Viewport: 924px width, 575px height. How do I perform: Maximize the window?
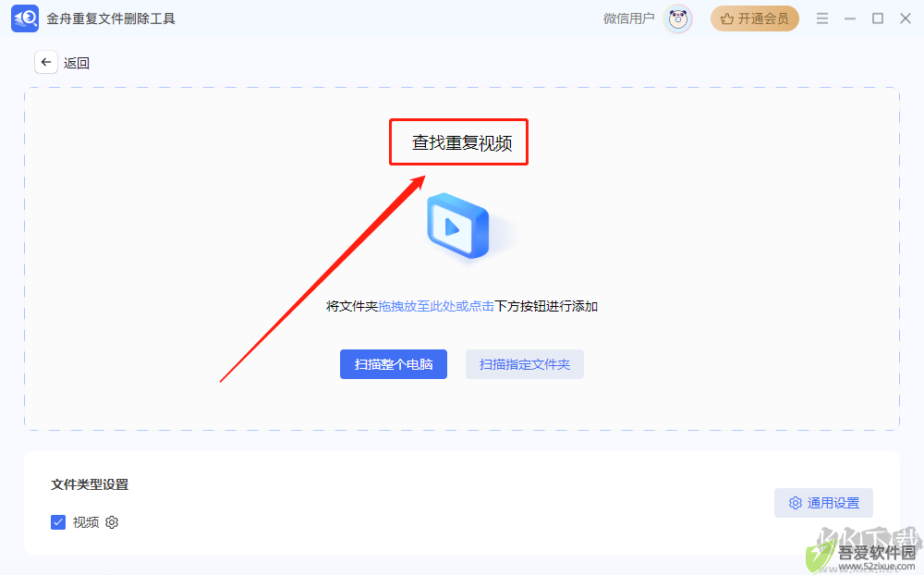[x=878, y=18]
